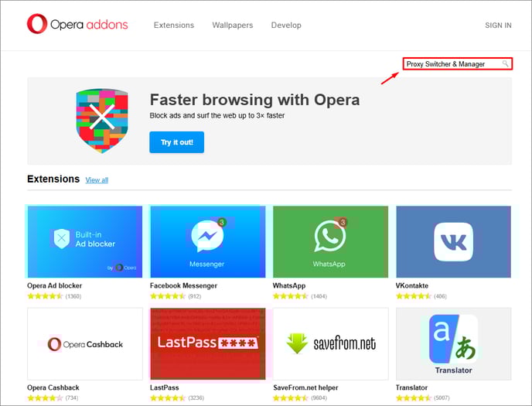Click the VKontakte title text
This screenshot has height=406, width=532.
pos(412,285)
